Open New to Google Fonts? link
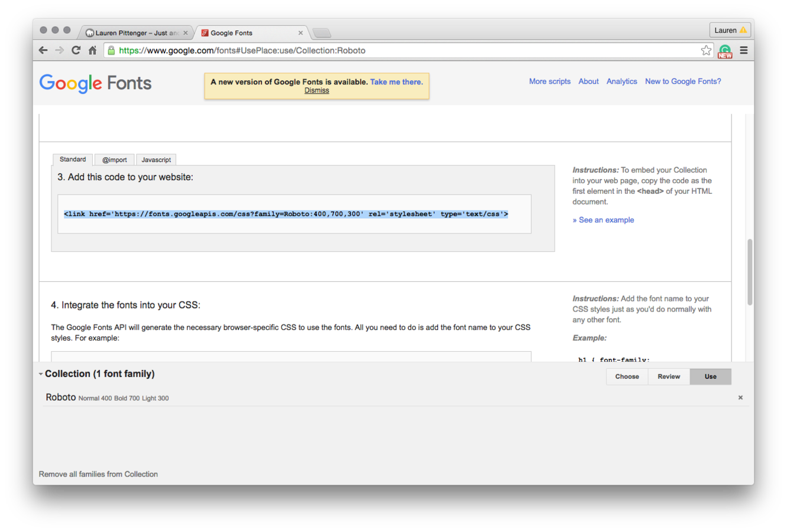The image size is (787, 532). pyautogui.click(x=683, y=82)
